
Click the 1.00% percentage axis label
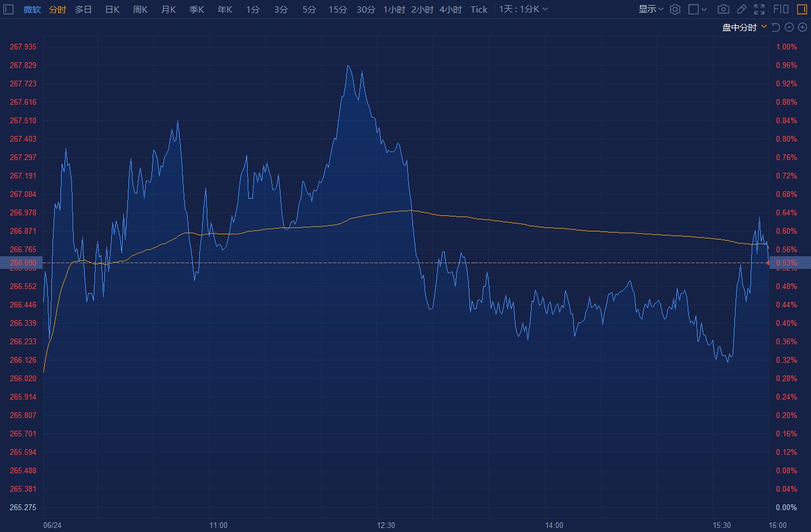787,47
